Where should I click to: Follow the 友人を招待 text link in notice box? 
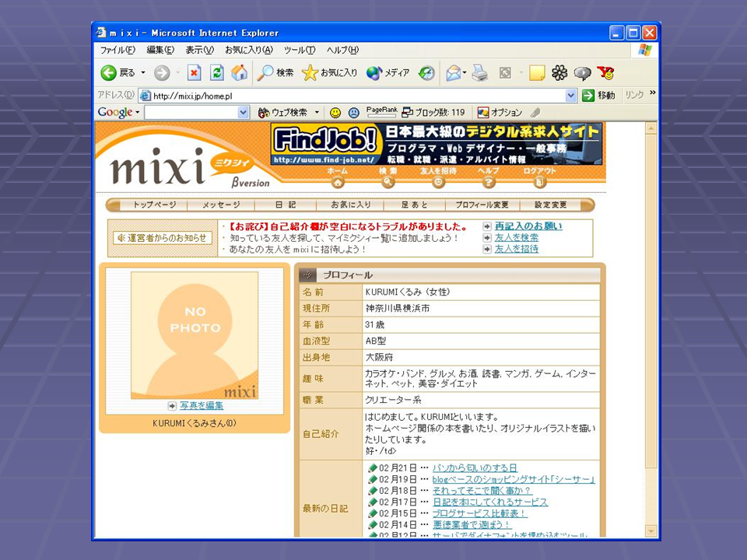(x=517, y=249)
